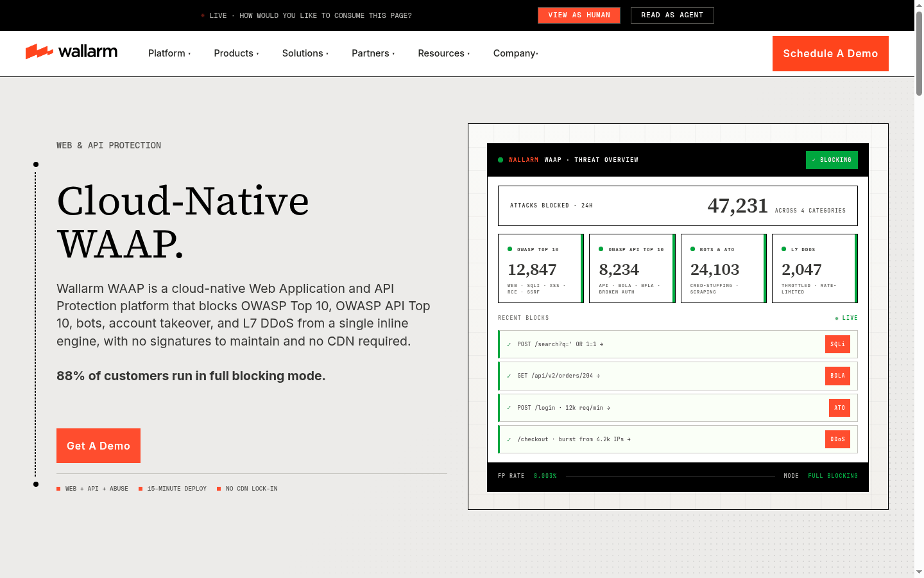Image resolution: width=924 pixels, height=578 pixels.
Task: Expand the Products dropdown
Action: 236,53
